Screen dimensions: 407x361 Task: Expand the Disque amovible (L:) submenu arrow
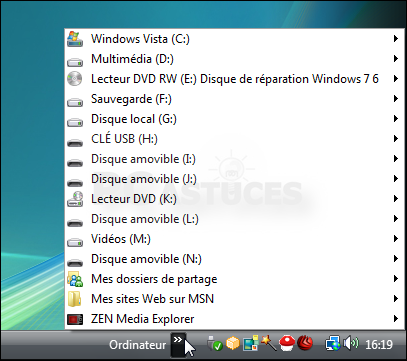396,219
